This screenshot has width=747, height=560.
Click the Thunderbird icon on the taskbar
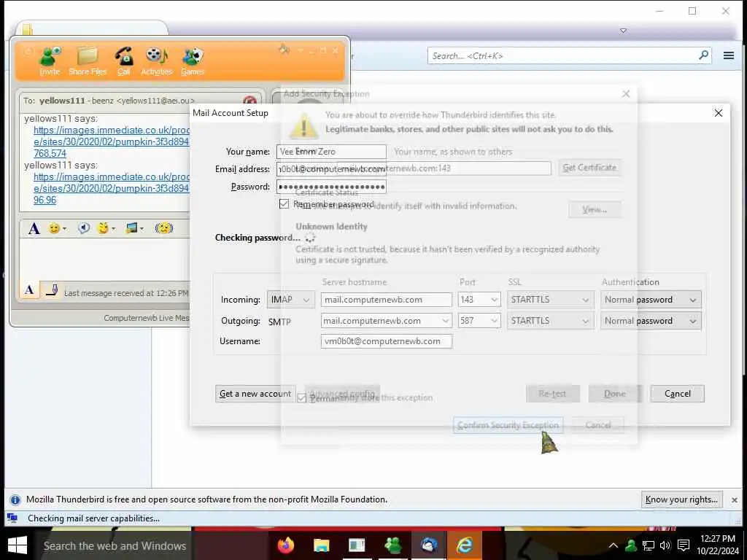click(x=428, y=545)
